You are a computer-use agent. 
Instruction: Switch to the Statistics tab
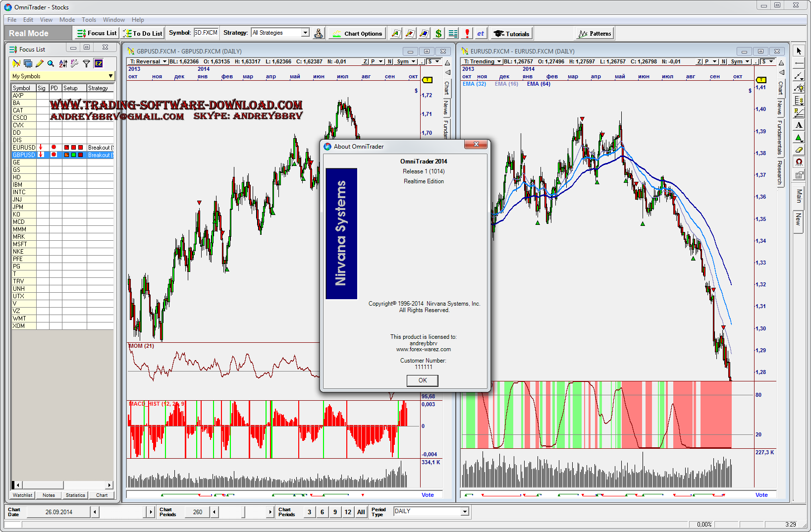tap(75, 495)
